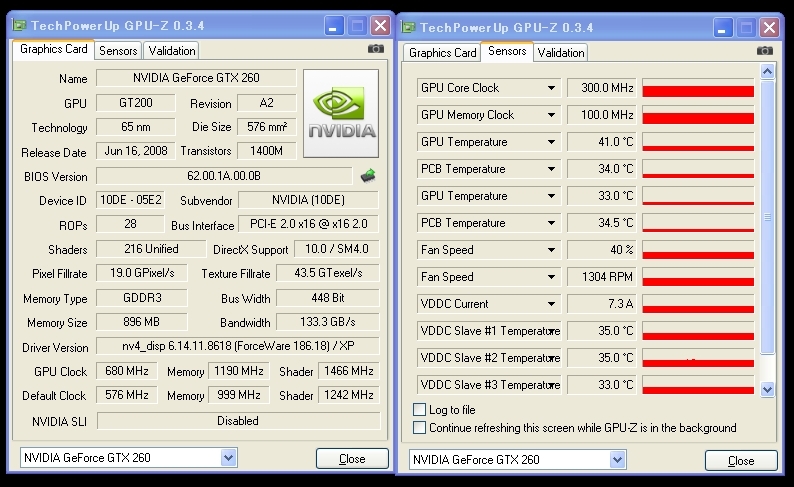This screenshot has width=794, height=487.
Task: Minimize the right GPU-Z window
Action: (x=722, y=27)
